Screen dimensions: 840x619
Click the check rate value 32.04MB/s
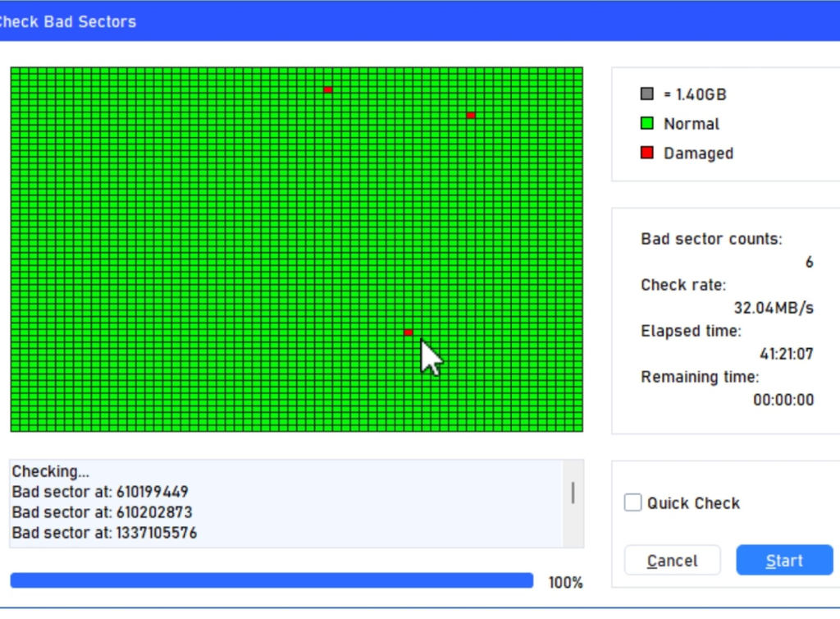(773, 309)
